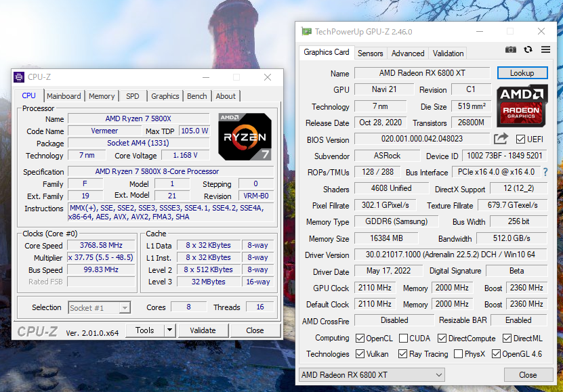Screen dimensions: 563x392
Task: Click the Device ID value 1002 73BF
Action: coord(504,156)
